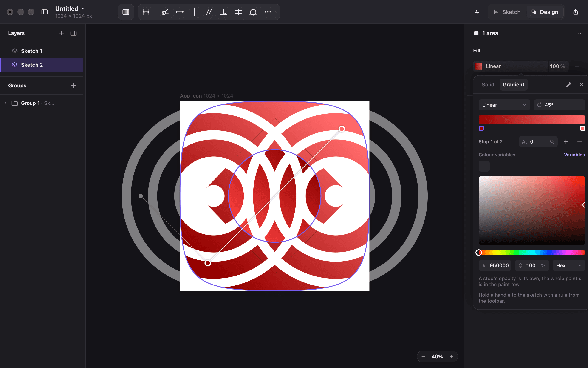Screen dimensions: 588x368
Task: Expand the Group 1 tree item
Action: pos(5,103)
